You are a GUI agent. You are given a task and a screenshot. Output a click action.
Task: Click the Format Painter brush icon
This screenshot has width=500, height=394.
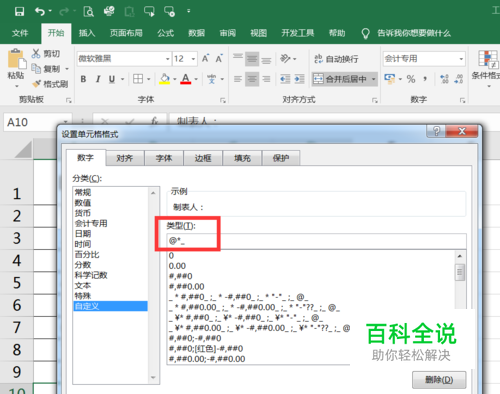point(36,84)
